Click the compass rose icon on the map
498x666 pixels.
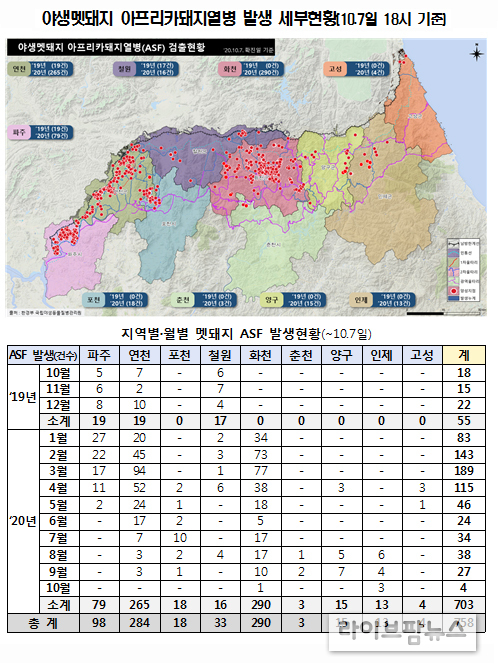click(x=476, y=53)
